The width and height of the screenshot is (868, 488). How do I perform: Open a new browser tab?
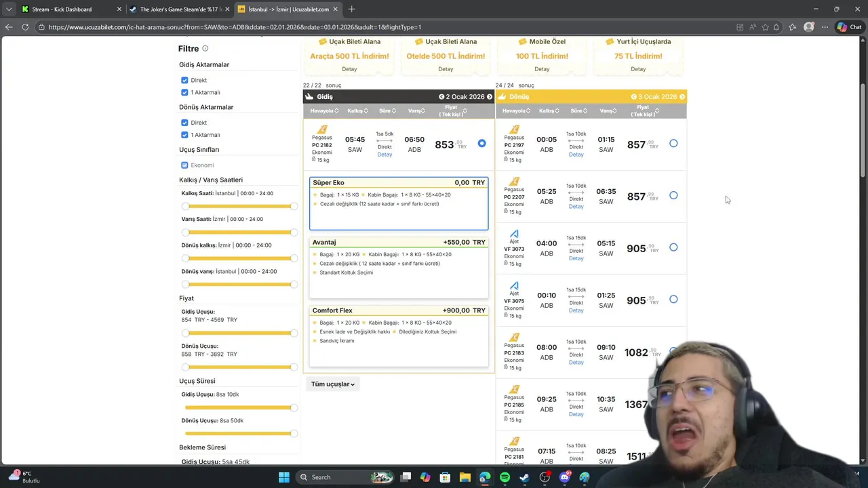click(x=351, y=9)
